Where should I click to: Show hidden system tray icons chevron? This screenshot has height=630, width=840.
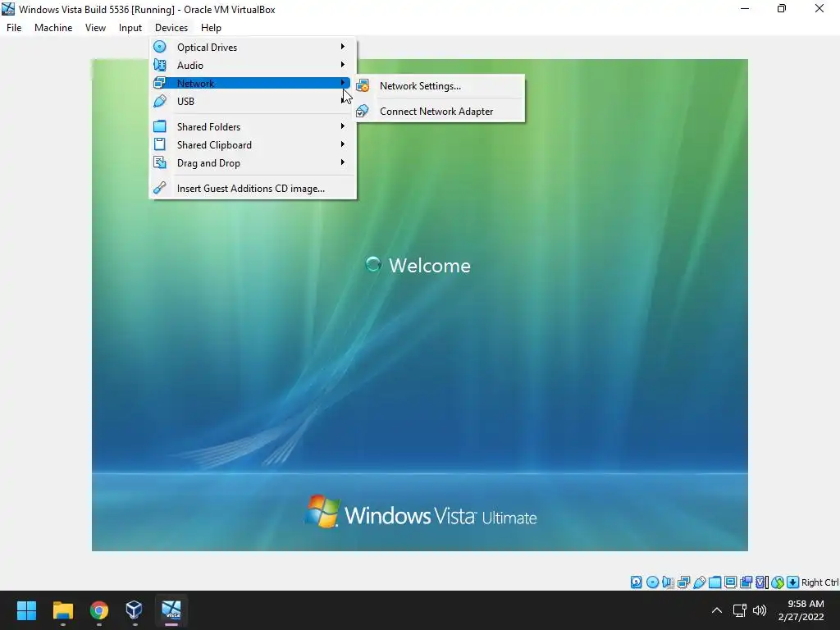coord(716,610)
